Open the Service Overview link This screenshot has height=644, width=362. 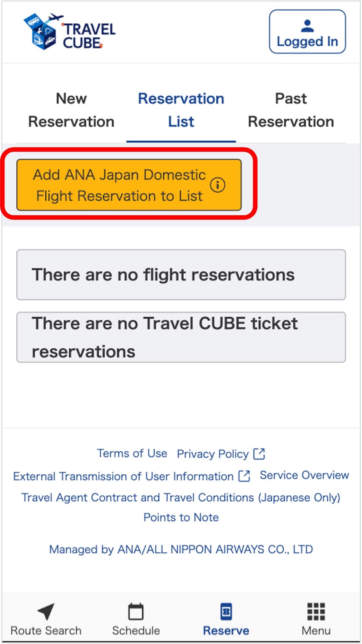[x=304, y=475]
